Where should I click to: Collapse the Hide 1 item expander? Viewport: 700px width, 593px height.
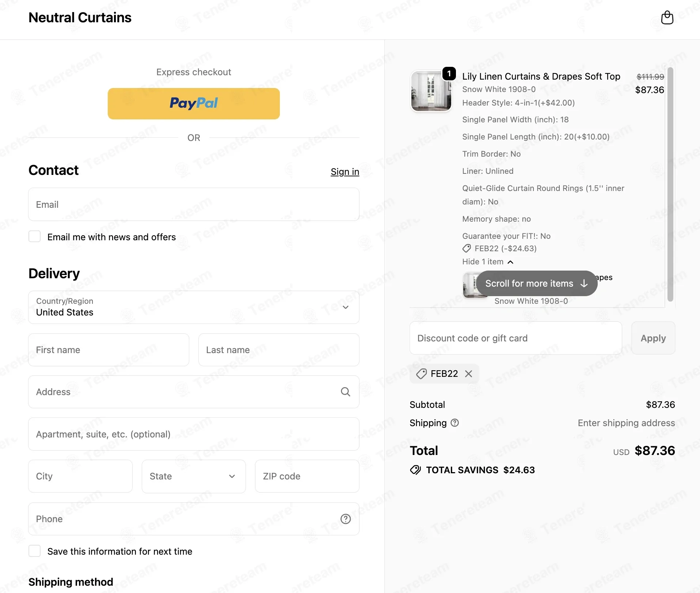488,262
